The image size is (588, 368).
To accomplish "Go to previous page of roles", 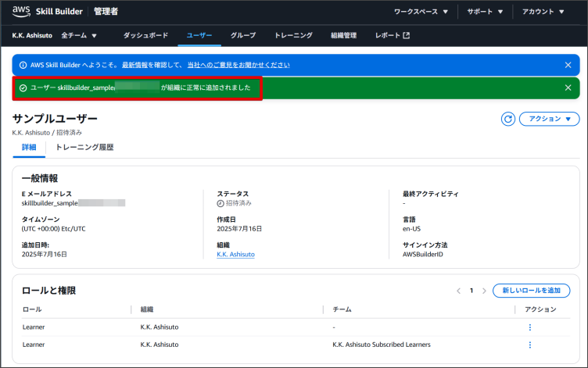I will point(458,291).
